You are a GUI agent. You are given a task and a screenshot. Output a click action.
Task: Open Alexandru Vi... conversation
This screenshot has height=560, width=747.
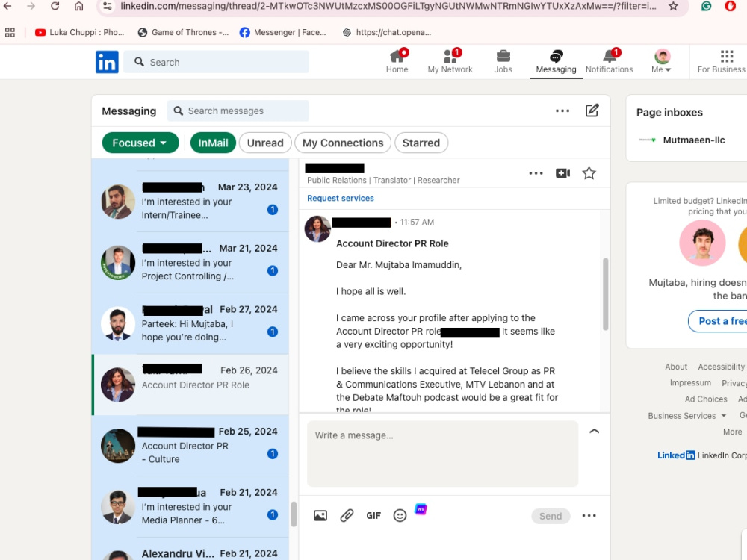(x=190, y=549)
